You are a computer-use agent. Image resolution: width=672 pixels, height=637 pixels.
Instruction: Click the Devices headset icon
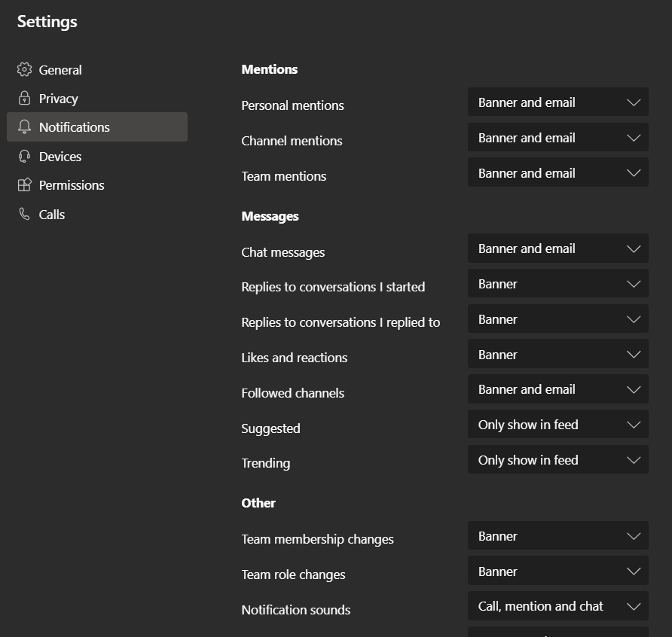pos(24,157)
